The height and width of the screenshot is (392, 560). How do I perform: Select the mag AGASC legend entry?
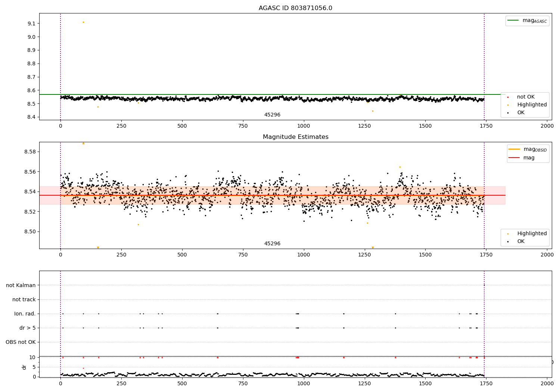527,21
